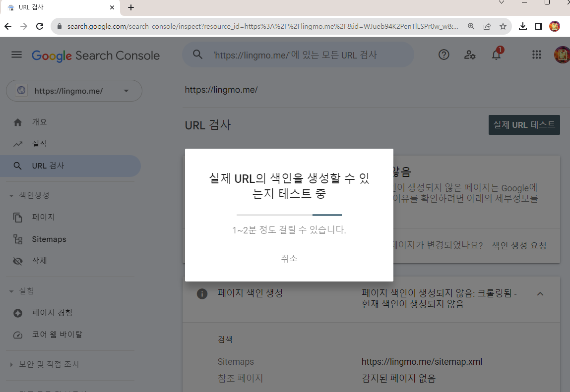Go back using browser back arrow
570x392 pixels.
(8, 26)
